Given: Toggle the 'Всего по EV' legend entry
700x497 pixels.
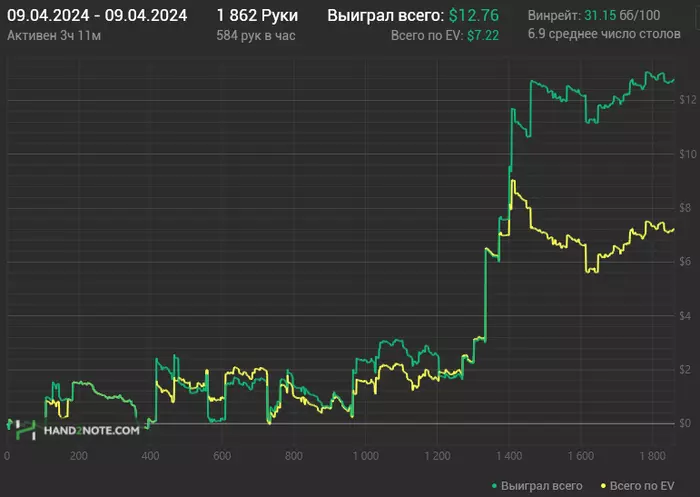Looking at the screenshot, I should (638, 486).
